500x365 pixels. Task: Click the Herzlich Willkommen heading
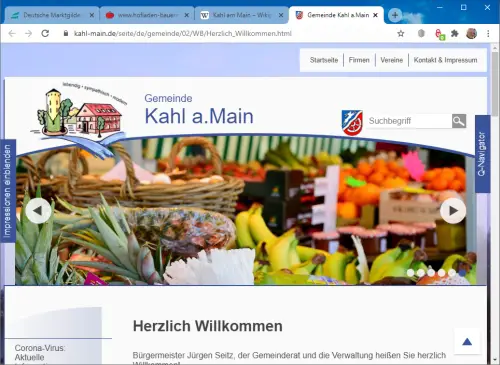pos(208,326)
